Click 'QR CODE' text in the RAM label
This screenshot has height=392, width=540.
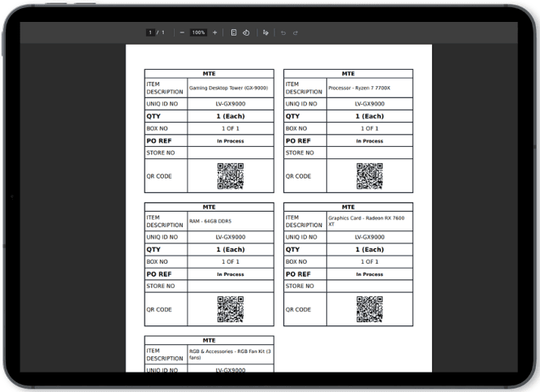(x=159, y=309)
